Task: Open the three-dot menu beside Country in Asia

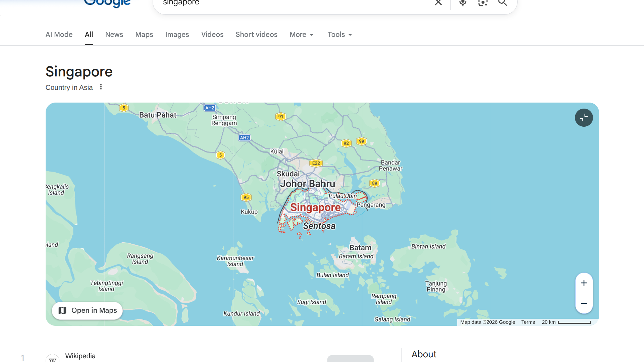Action: pos(101,87)
